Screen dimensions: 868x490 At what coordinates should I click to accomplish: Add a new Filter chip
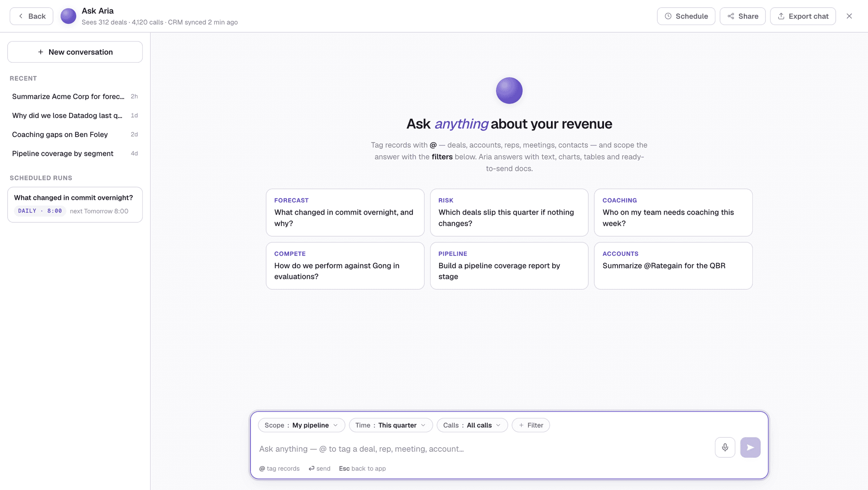click(x=531, y=425)
